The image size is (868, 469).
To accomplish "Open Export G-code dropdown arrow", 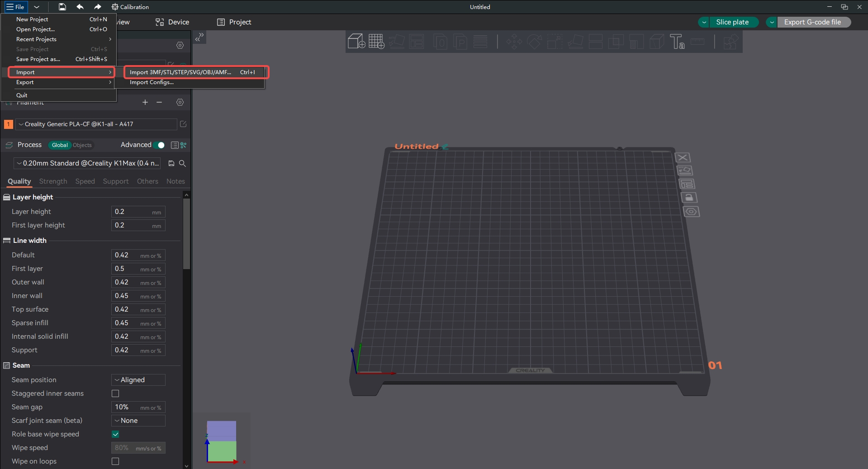I will pyautogui.click(x=772, y=22).
